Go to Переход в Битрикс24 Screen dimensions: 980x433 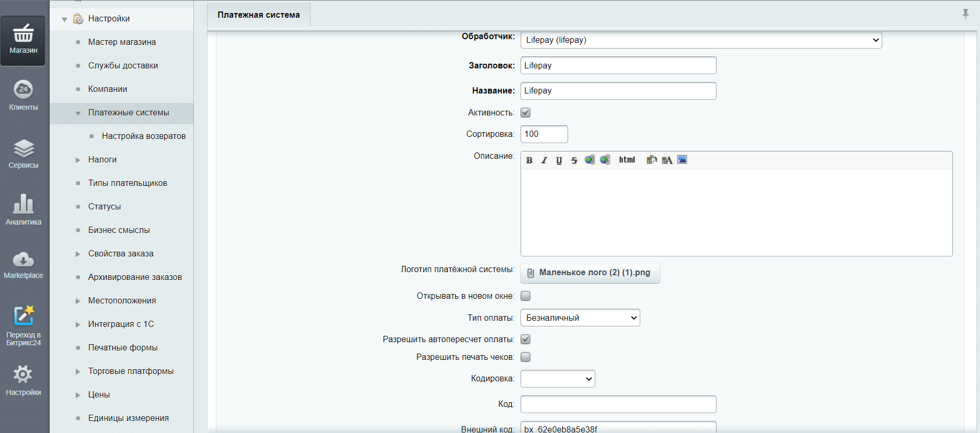pyautogui.click(x=23, y=326)
